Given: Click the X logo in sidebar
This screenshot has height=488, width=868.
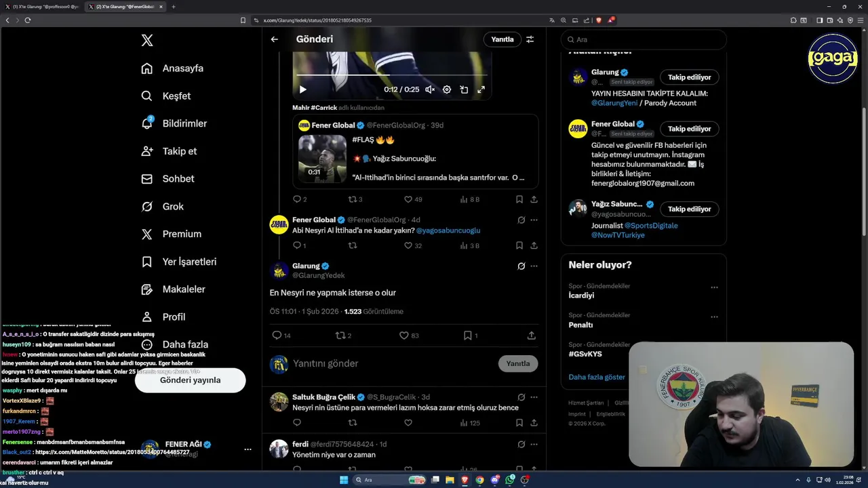Looking at the screenshot, I should point(147,41).
